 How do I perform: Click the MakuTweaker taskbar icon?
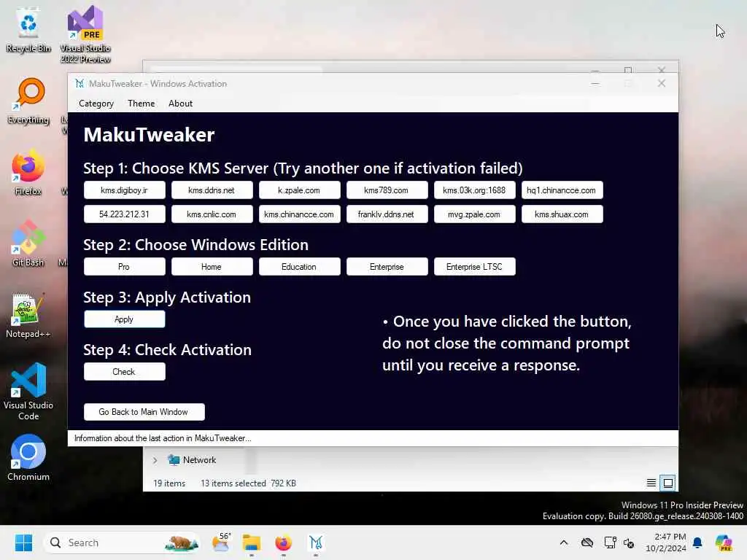click(x=315, y=542)
